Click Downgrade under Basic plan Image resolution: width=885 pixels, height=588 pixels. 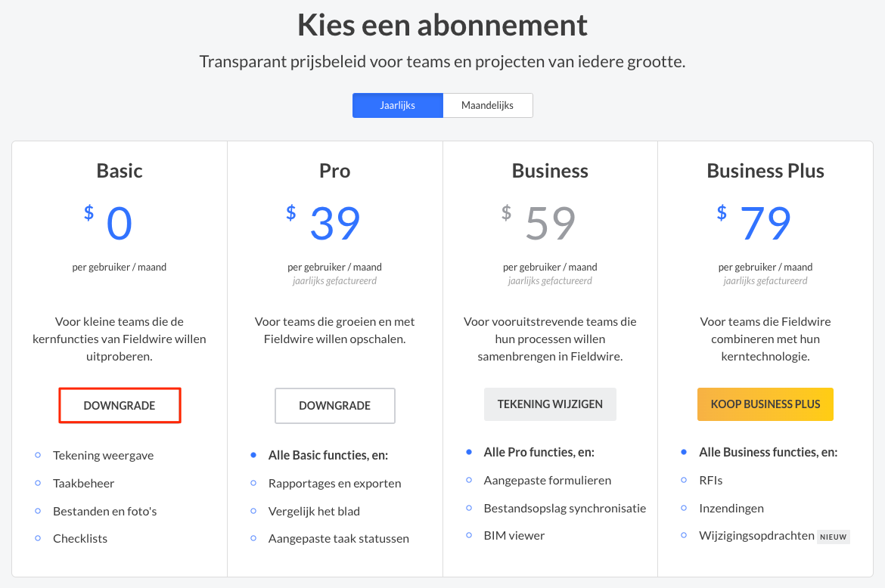[x=120, y=406]
